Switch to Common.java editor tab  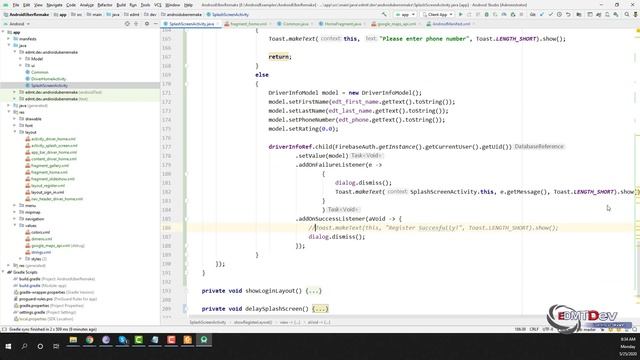pyautogui.click(x=296, y=24)
